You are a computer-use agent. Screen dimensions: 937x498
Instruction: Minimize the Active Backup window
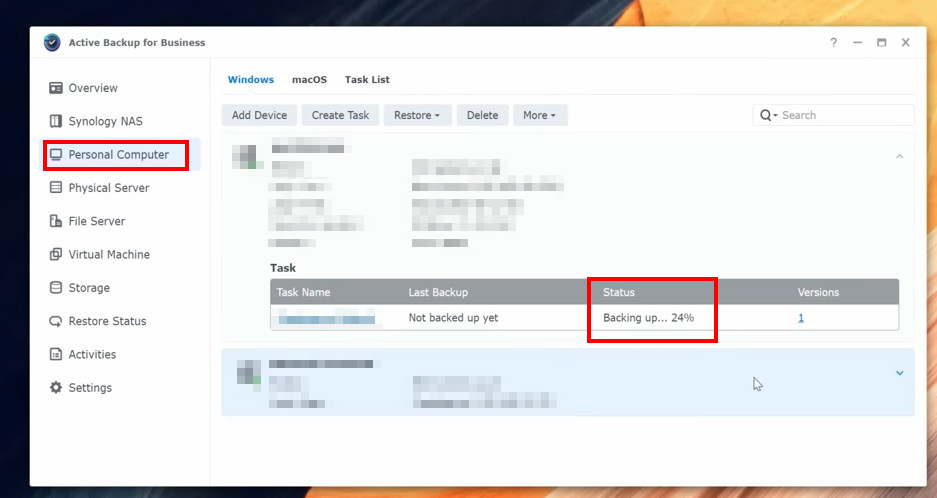[858, 42]
